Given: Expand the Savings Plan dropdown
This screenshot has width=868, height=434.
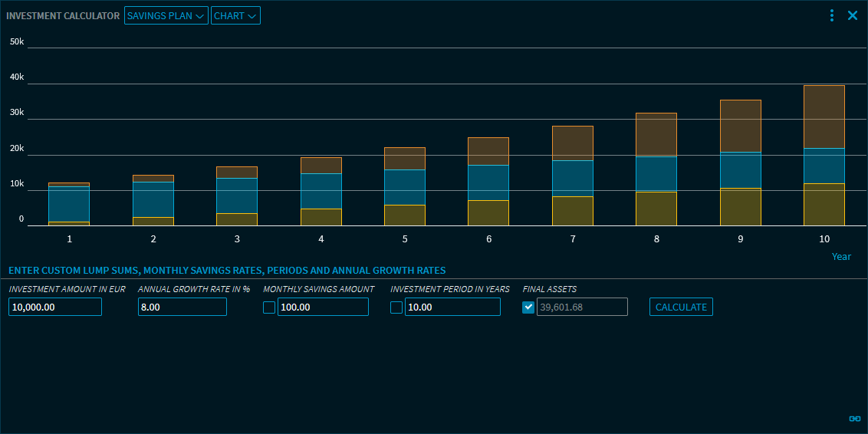Looking at the screenshot, I should click(x=166, y=16).
